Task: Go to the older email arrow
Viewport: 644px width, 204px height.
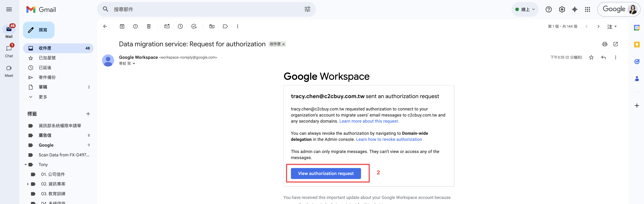Action: coord(598,27)
